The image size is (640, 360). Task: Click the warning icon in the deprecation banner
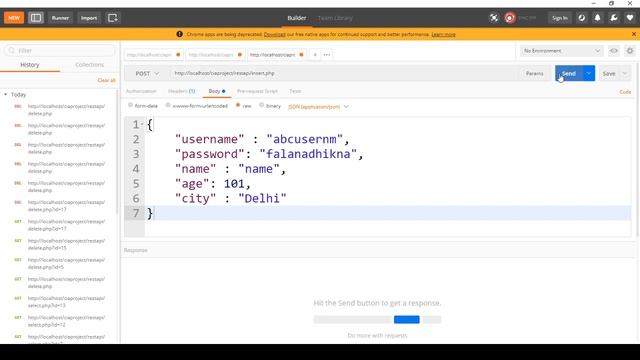(180, 34)
